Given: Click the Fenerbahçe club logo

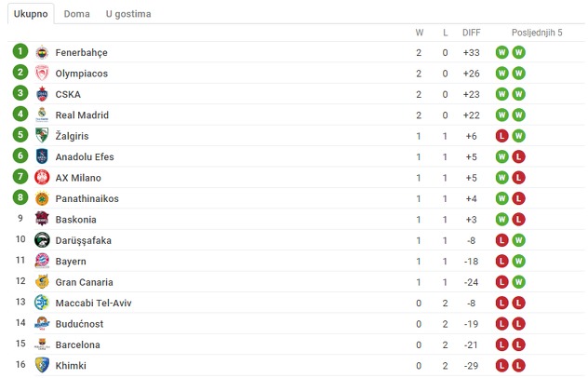Looking at the screenshot, I should [x=42, y=52].
